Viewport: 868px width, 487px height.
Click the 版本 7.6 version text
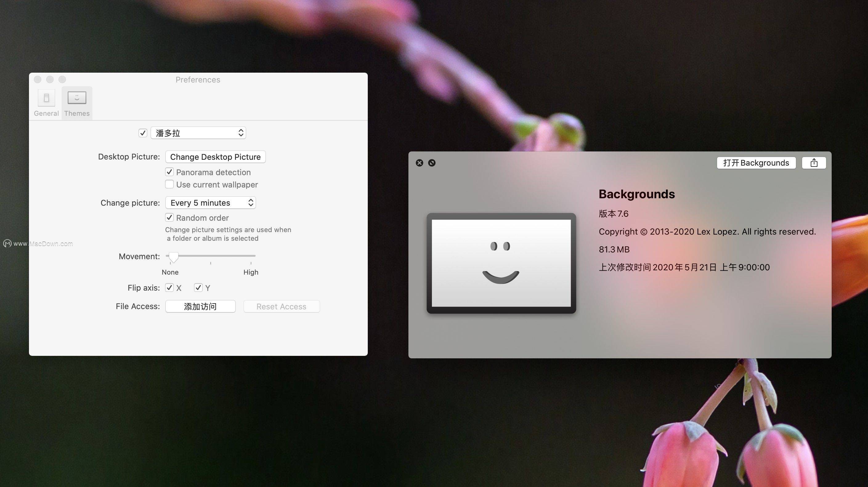point(614,214)
